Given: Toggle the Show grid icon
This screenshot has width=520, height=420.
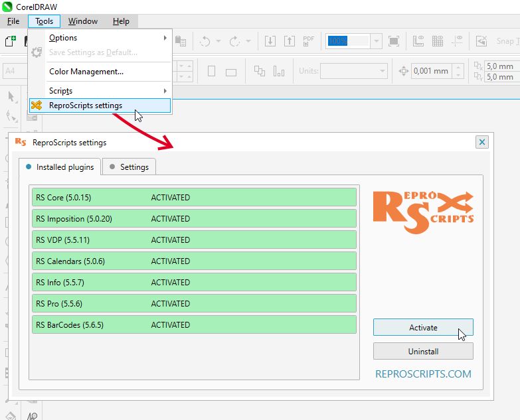Looking at the screenshot, I should (438, 41).
